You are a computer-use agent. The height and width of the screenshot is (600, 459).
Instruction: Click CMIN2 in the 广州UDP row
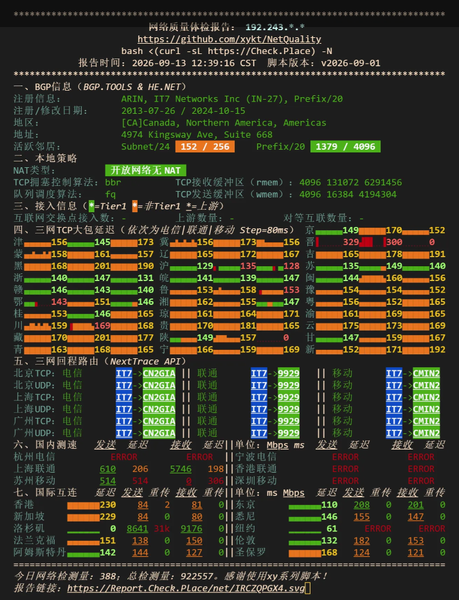tap(426, 433)
